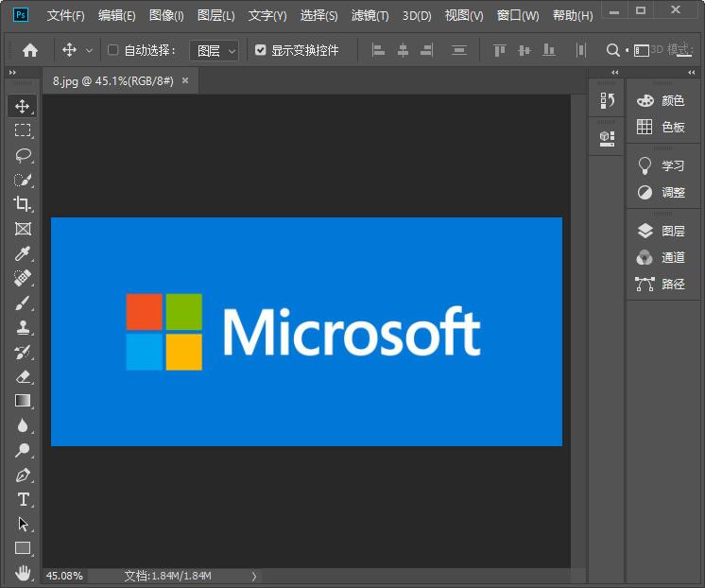Activate the Hand tool

click(x=23, y=573)
